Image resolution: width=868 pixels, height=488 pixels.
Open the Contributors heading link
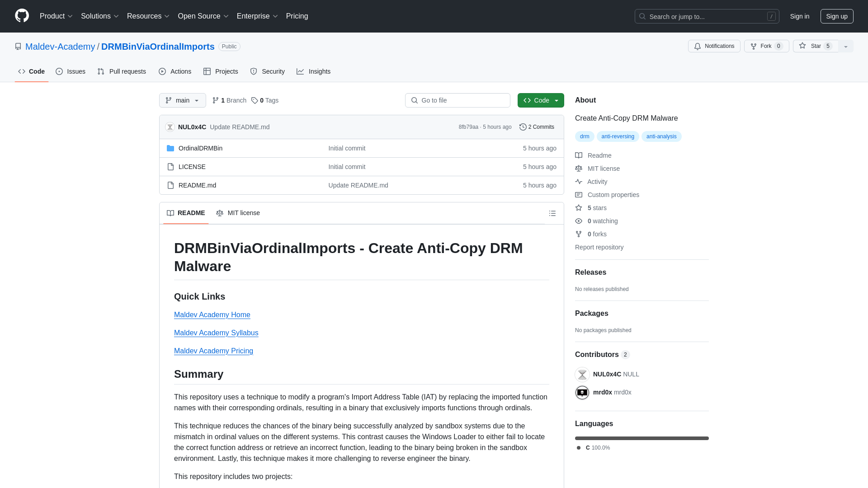click(602, 355)
